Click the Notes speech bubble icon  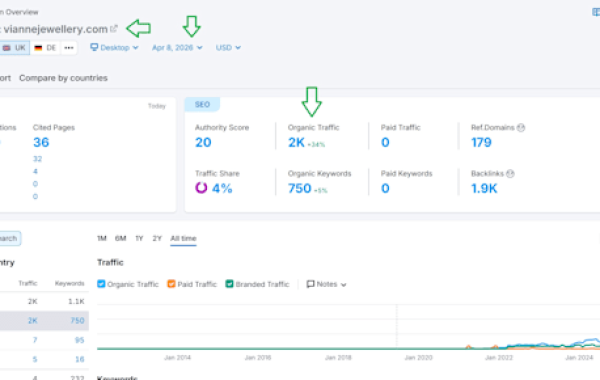(x=310, y=284)
